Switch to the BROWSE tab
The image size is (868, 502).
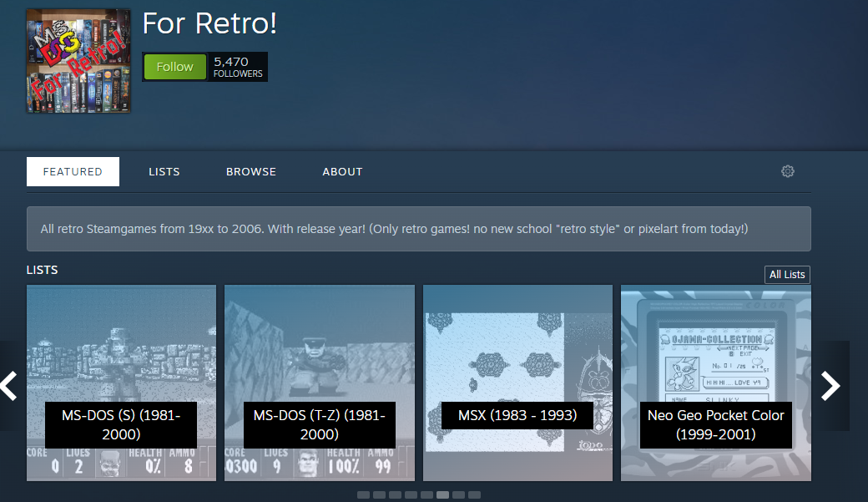250,172
